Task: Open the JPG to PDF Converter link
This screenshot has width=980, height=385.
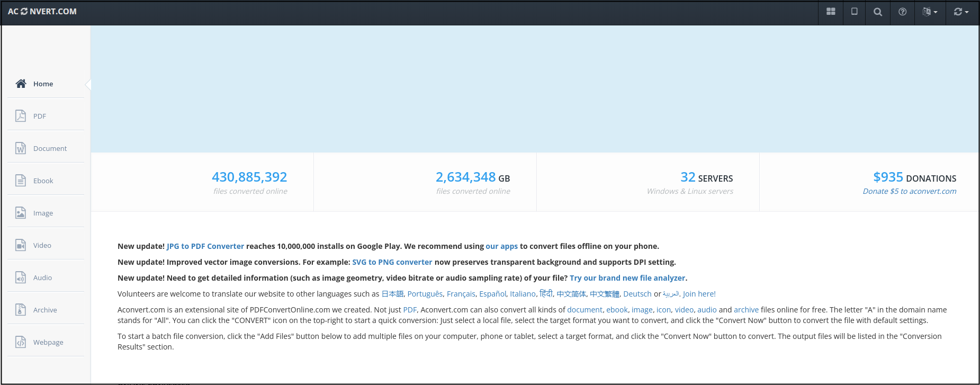Action: [205, 246]
